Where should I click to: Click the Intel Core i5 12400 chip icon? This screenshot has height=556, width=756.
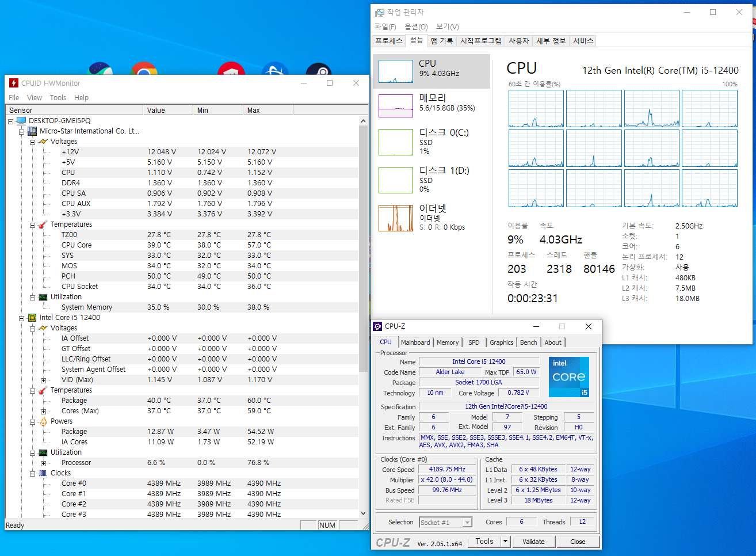32,318
